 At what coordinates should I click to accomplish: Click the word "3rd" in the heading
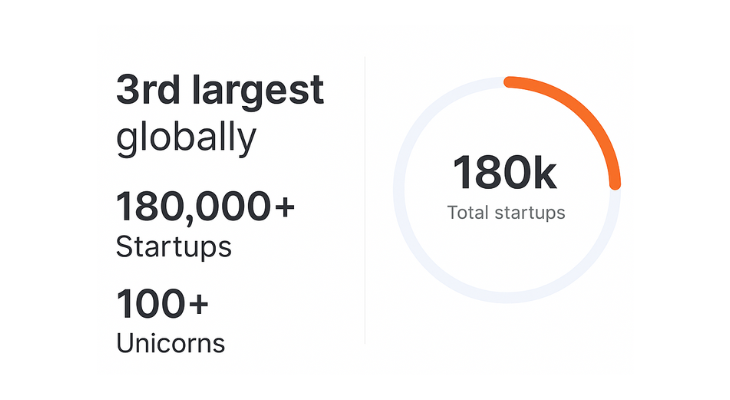[x=148, y=89]
